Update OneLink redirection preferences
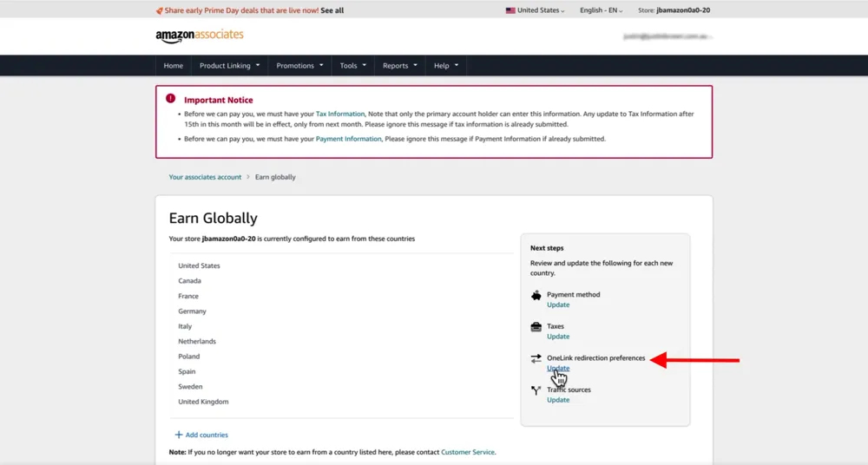 [x=558, y=369]
